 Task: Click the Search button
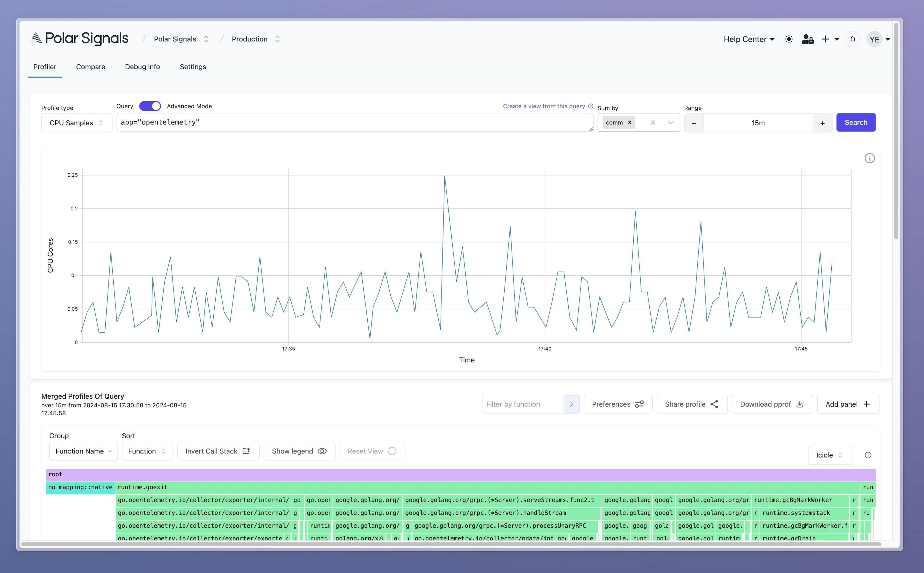tap(856, 122)
